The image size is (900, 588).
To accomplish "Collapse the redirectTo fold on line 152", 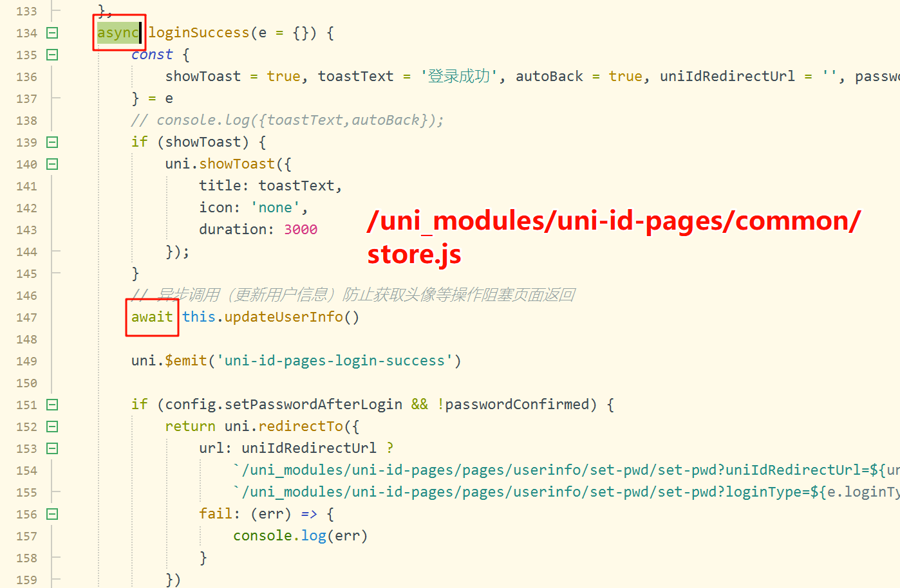I will point(53,427).
